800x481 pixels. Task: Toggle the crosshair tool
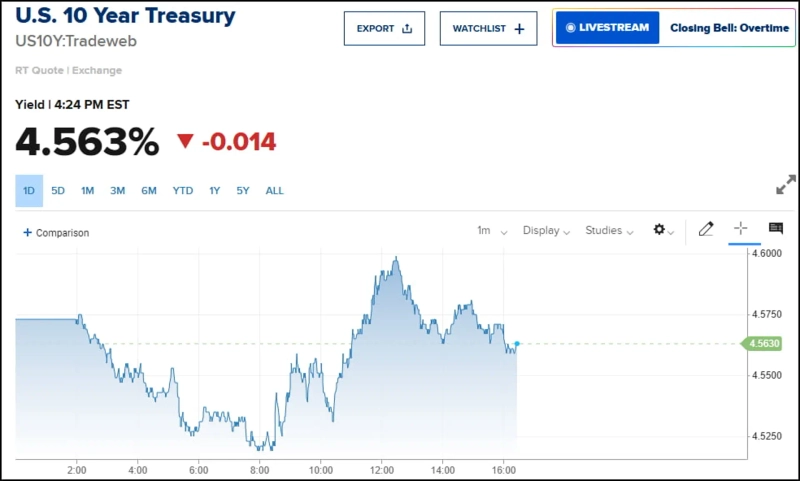click(x=740, y=229)
